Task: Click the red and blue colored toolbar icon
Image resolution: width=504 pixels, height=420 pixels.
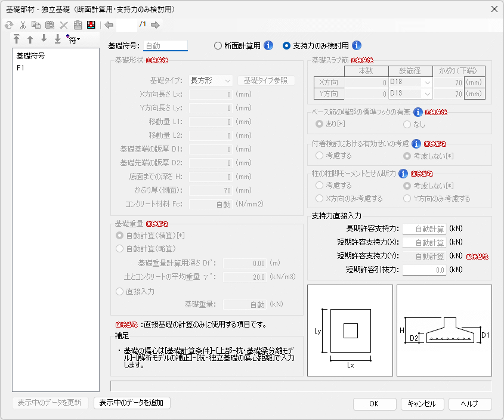Action: point(91,25)
